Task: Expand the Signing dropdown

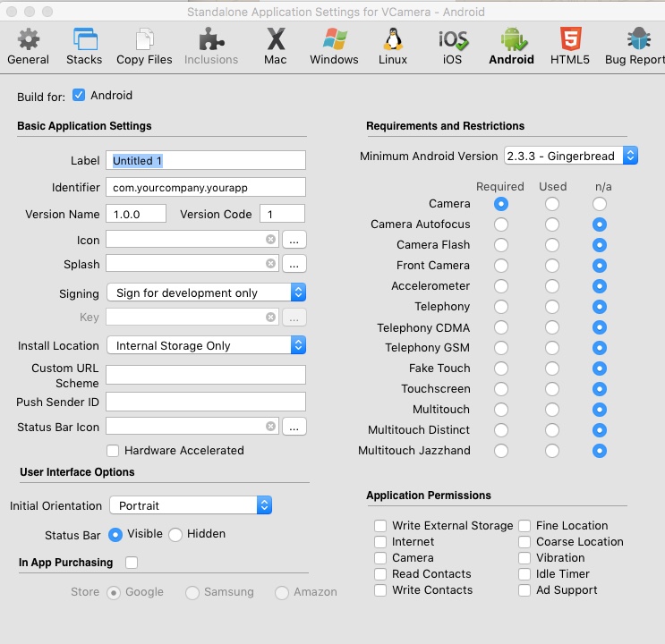Action: 206,293
